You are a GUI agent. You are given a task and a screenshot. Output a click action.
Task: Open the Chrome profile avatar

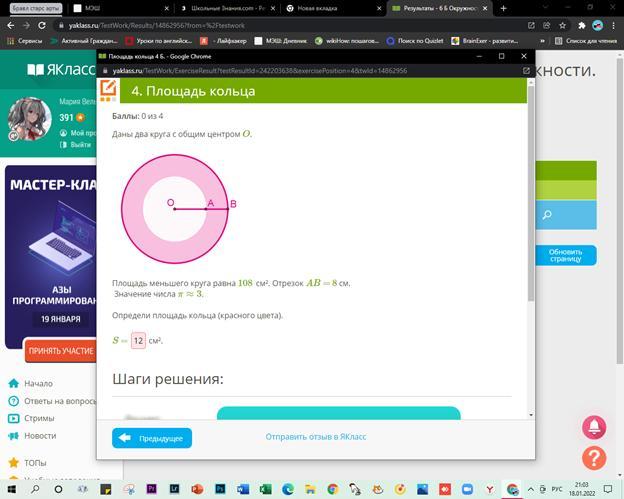[597, 25]
